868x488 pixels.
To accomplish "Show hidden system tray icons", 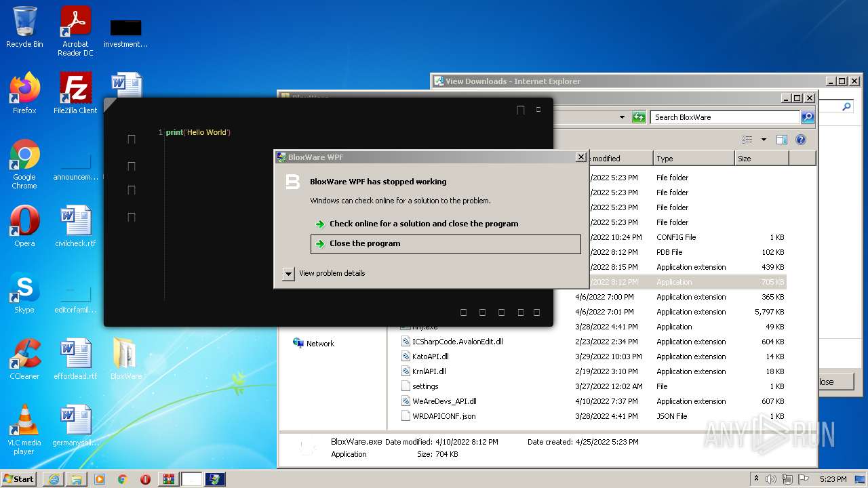I will 756,479.
